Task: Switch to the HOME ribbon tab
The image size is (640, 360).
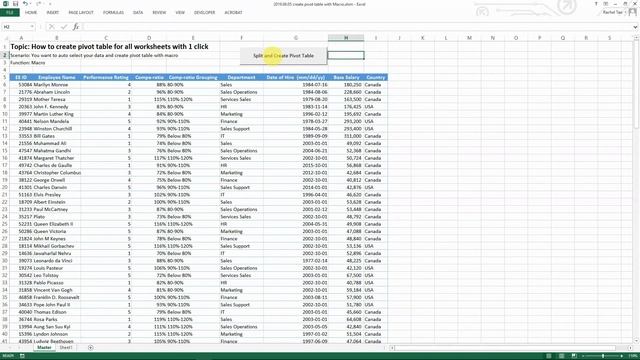Action: click(x=31, y=13)
